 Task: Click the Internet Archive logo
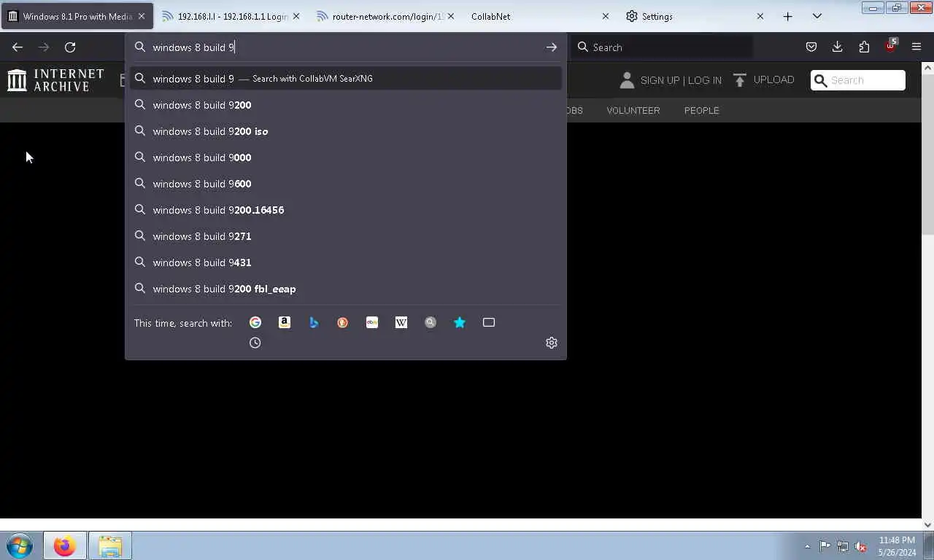[55, 80]
